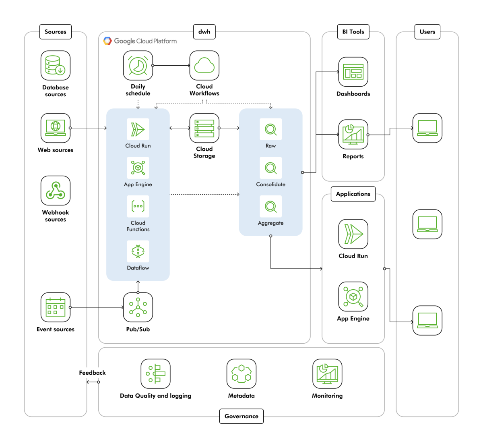
Task: Select the Data Quality and logging icon
Action: [156, 373]
